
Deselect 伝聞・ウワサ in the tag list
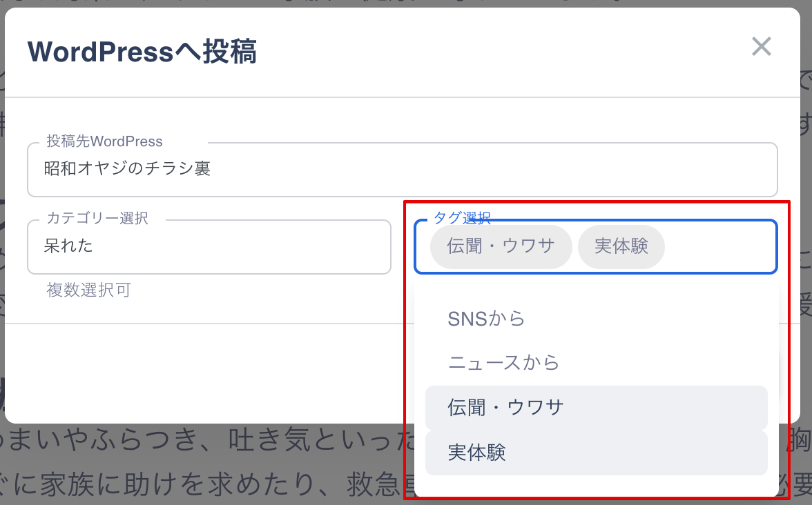pyautogui.click(x=596, y=408)
